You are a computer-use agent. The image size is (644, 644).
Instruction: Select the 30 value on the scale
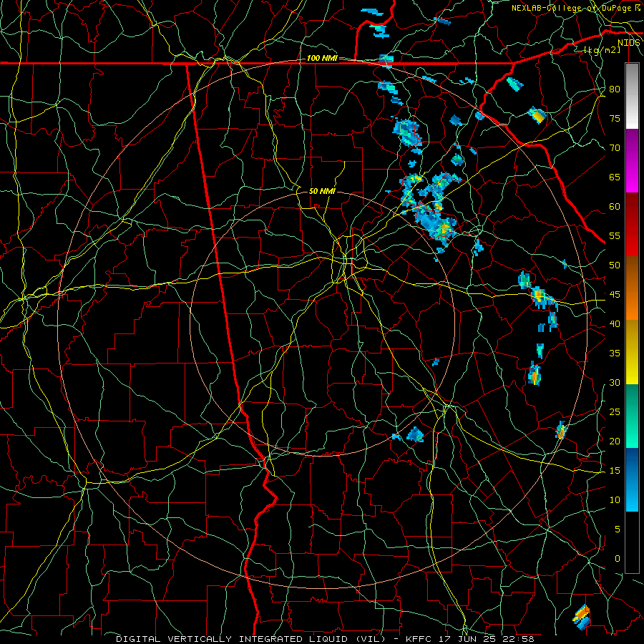[x=615, y=382]
